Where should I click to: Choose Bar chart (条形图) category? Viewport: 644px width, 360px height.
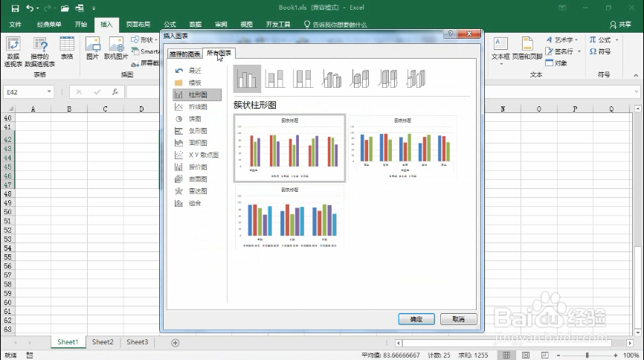point(197,131)
